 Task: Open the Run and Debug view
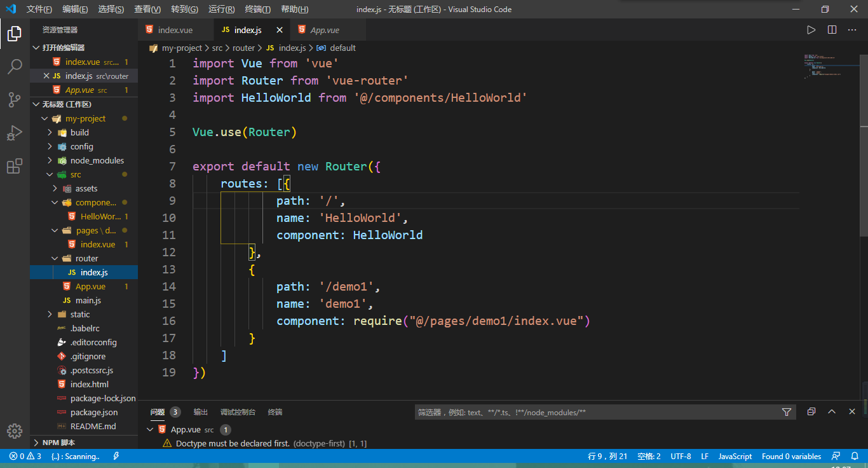[x=15, y=133]
